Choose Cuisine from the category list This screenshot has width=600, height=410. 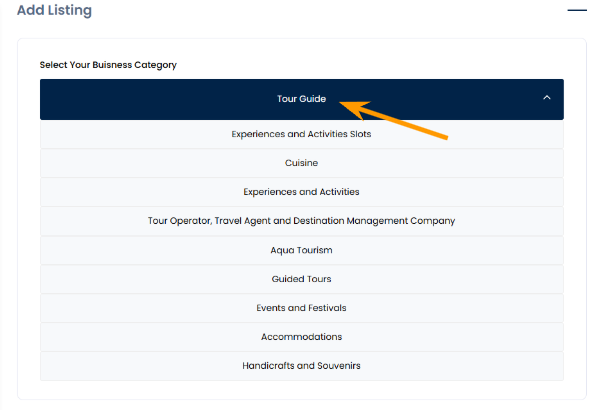(301, 163)
